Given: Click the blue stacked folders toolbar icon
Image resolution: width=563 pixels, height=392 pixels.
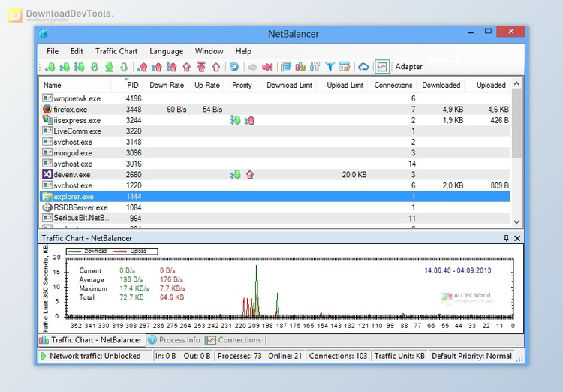Looking at the screenshot, I should pyautogui.click(x=286, y=67).
